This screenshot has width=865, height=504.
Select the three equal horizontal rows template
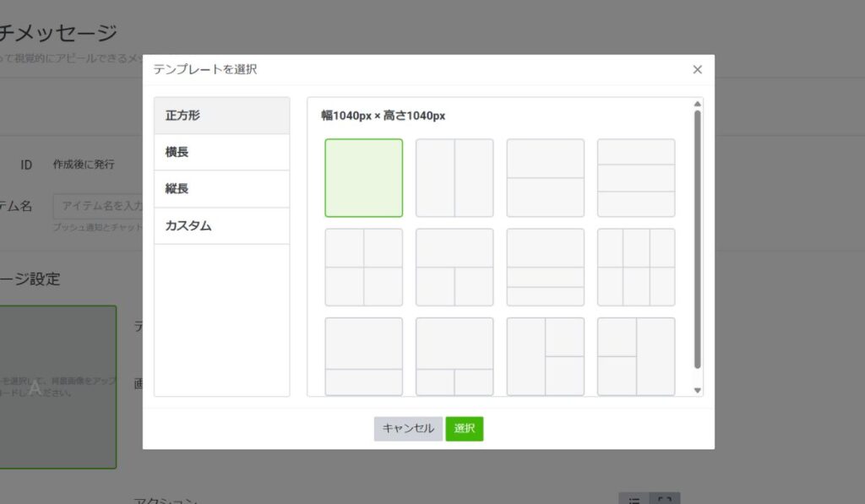pos(636,178)
